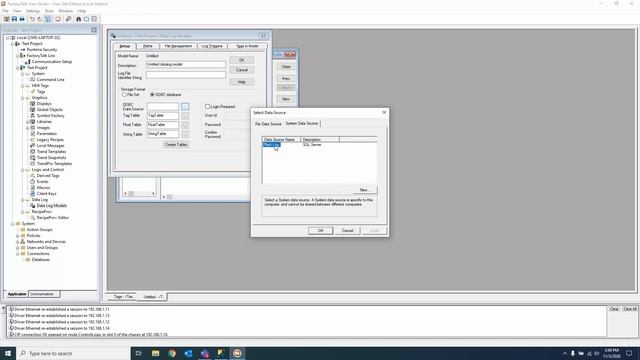Click the Help button in Data Log dialog

coord(242,82)
